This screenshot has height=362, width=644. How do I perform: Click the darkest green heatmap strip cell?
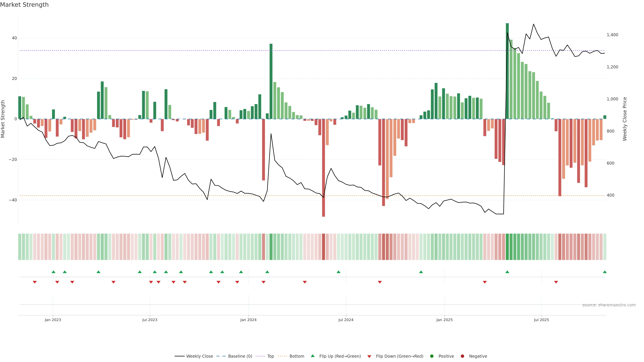pyautogui.click(x=507, y=247)
